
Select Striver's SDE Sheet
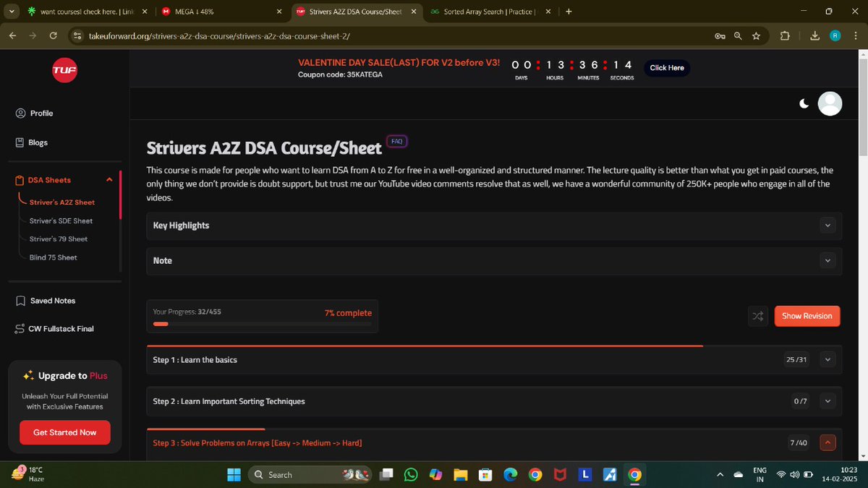coord(61,221)
